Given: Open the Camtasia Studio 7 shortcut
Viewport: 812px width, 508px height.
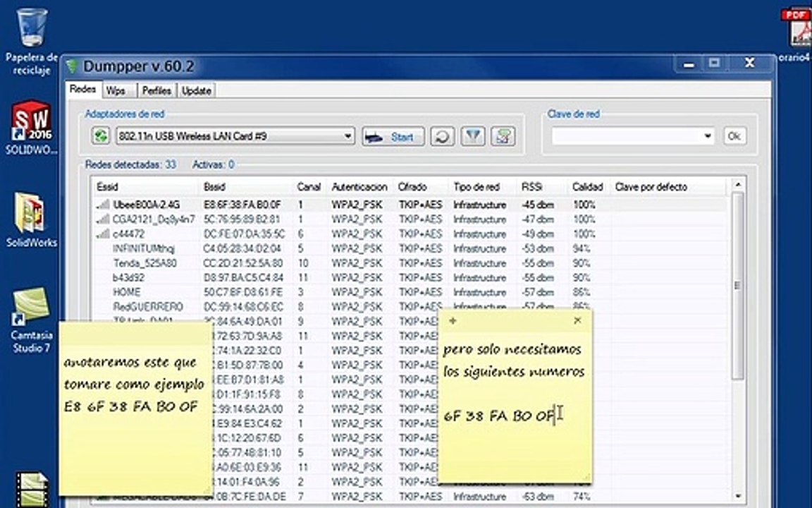Looking at the screenshot, I should point(32,320).
